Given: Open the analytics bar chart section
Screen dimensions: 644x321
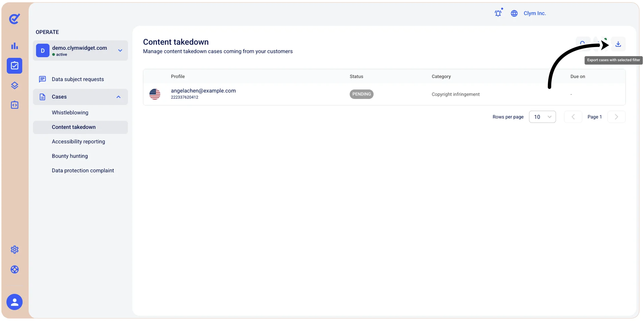Looking at the screenshot, I should 14,46.
